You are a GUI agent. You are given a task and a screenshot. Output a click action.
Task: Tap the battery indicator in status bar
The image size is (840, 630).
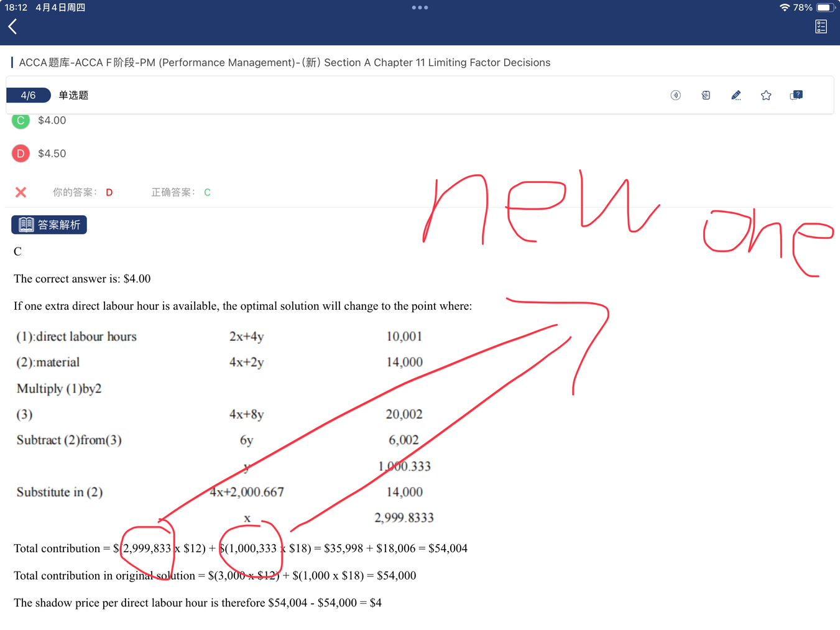824,7
